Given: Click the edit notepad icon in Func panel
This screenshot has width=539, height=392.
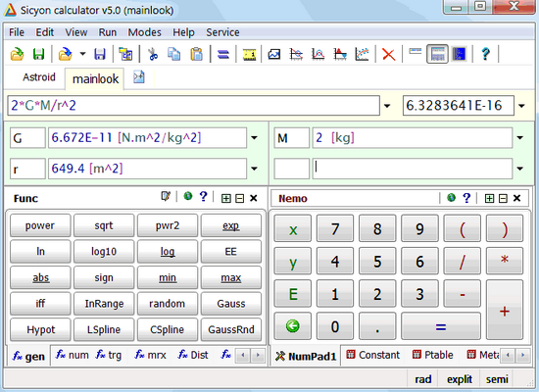Looking at the screenshot, I should click(x=166, y=197).
